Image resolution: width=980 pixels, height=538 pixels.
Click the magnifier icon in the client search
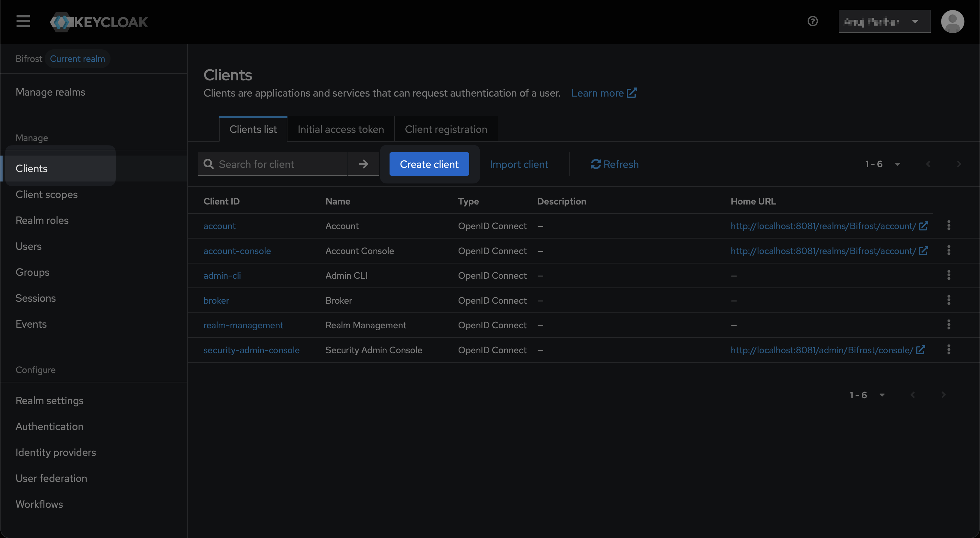point(208,164)
